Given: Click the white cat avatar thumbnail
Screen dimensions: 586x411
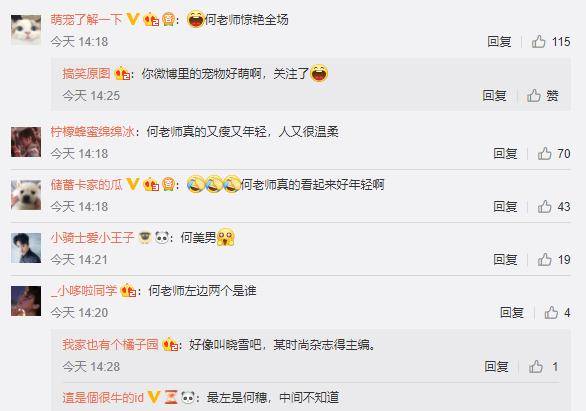Looking at the screenshot, I should point(26,30).
